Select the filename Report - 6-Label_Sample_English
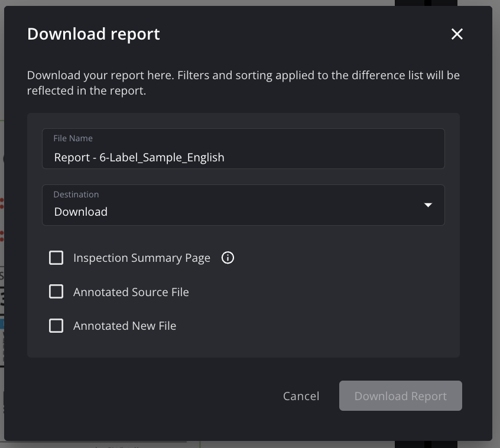Screen dimensions: 500x448 click(139, 157)
